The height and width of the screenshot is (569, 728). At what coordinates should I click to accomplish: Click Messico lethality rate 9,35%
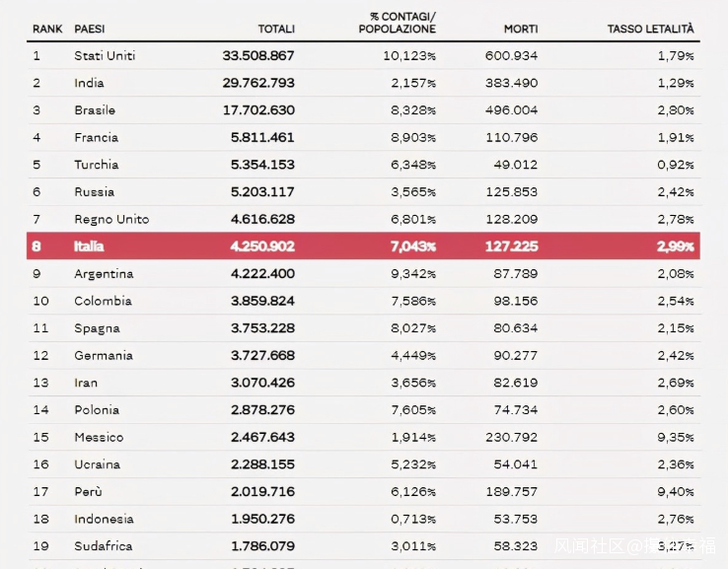tap(676, 438)
